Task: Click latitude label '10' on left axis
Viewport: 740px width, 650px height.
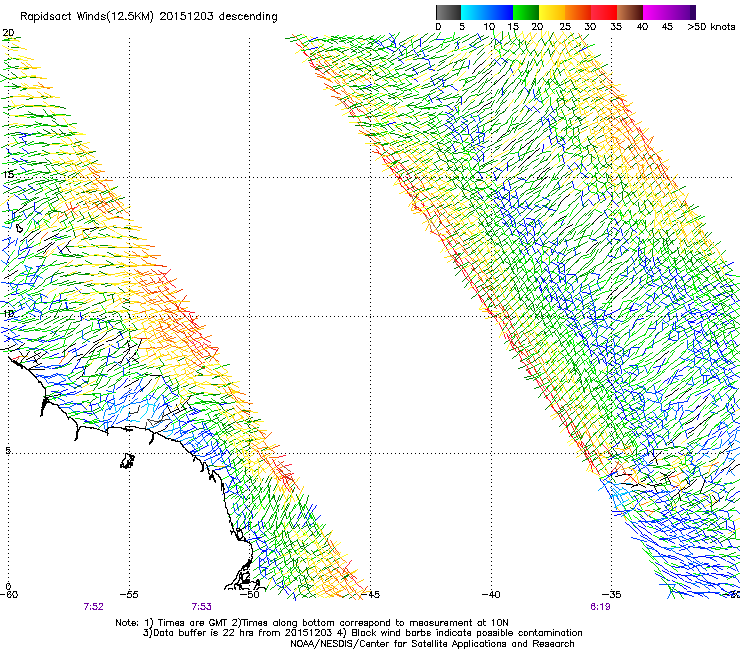Action: coord(8,314)
